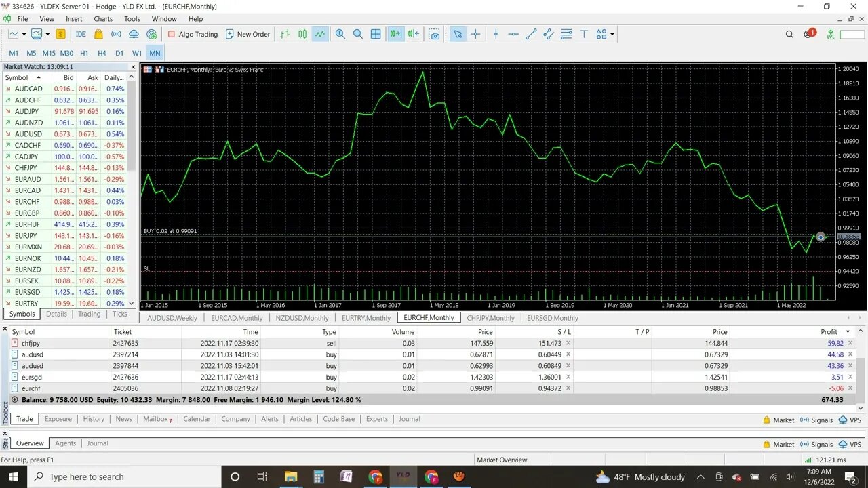
Task: Take a chart screenshot with camera icon
Action: tap(435, 34)
